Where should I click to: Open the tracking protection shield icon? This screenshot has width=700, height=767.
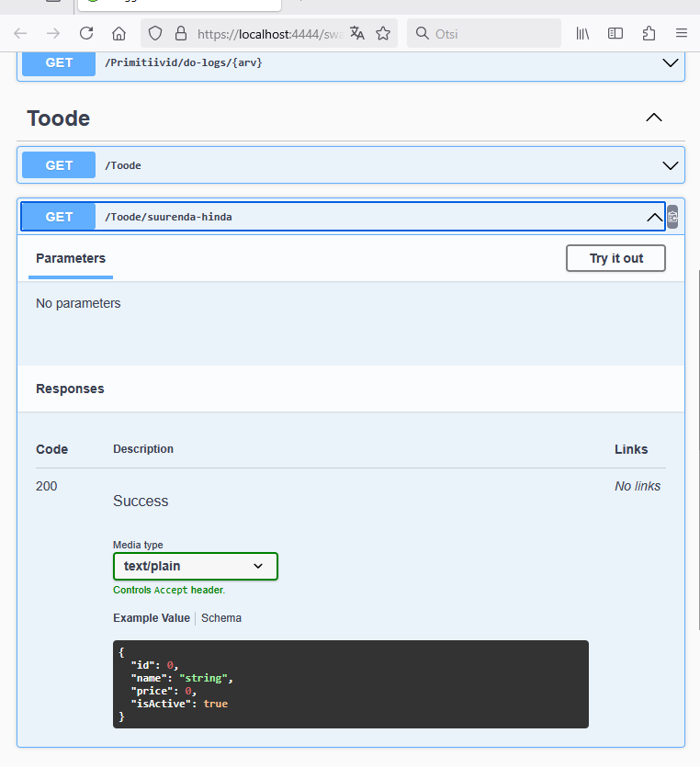coord(155,34)
